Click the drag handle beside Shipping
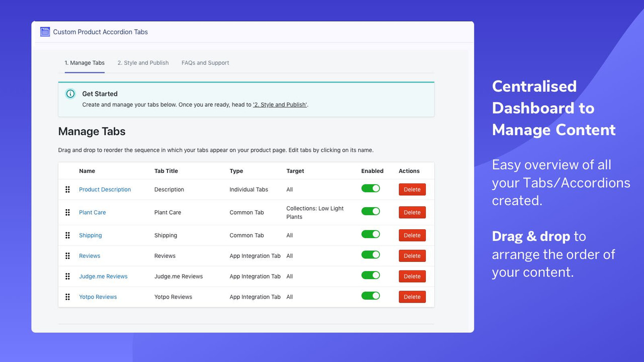 point(67,235)
